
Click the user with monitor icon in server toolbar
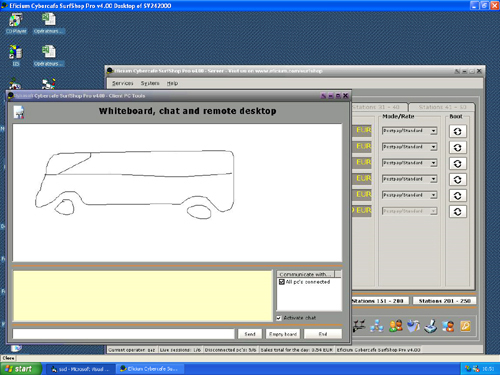[x=448, y=326]
